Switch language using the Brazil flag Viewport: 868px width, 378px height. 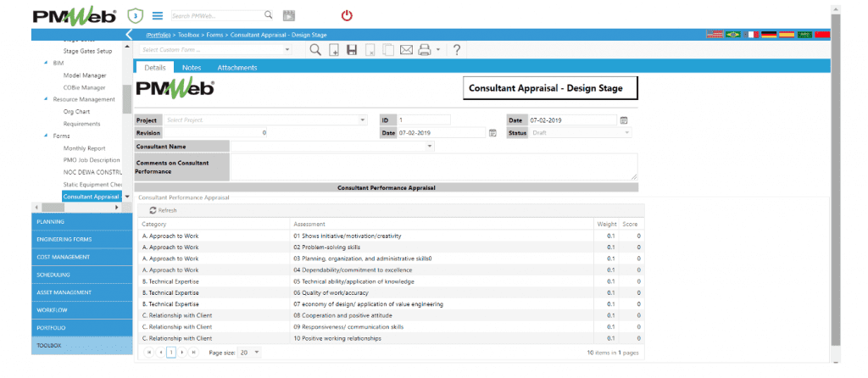(733, 34)
